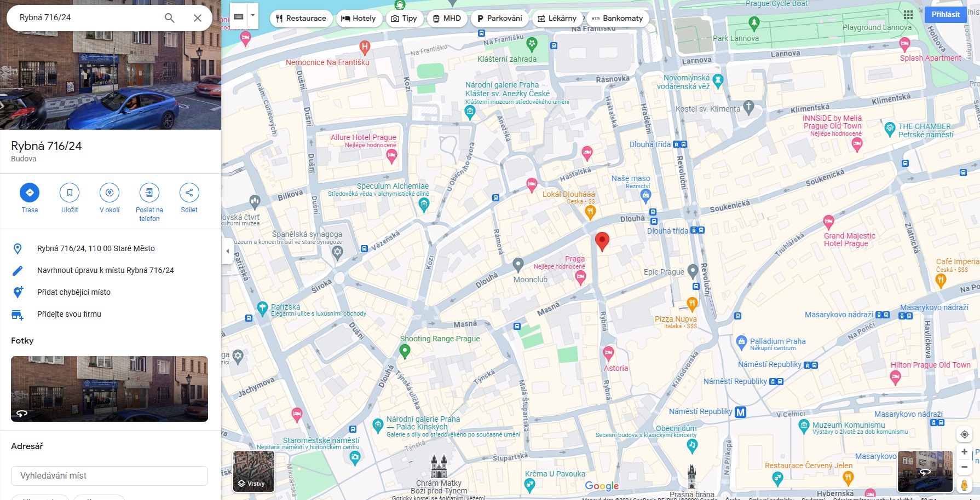Click the Moonclub marker

[x=518, y=265]
